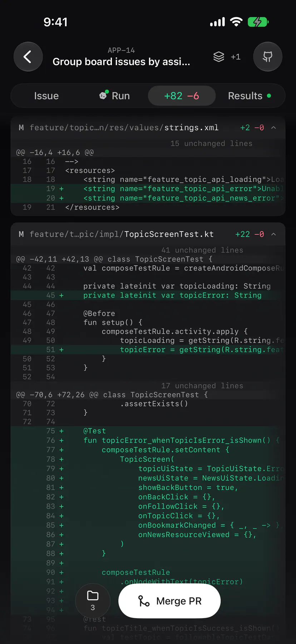Select added line feature_topic_api_error string
296x644 pixels.
(148, 189)
